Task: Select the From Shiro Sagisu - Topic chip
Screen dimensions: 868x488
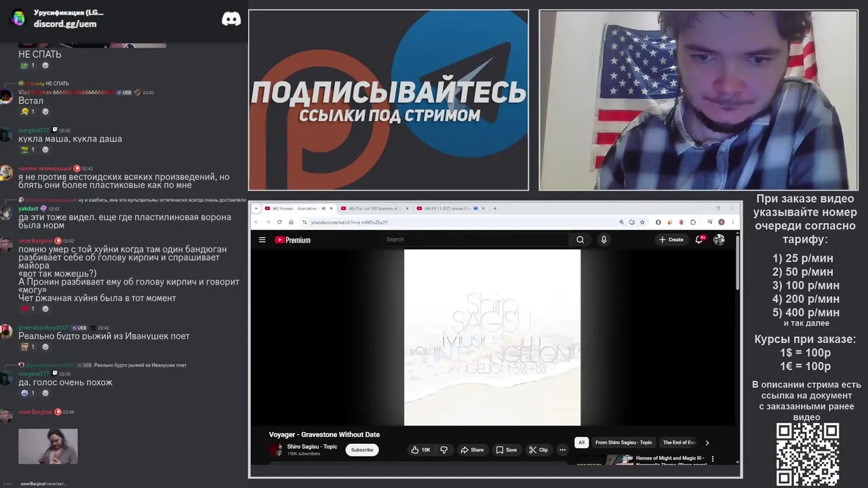Action: pyautogui.click(x=624, y=443)
